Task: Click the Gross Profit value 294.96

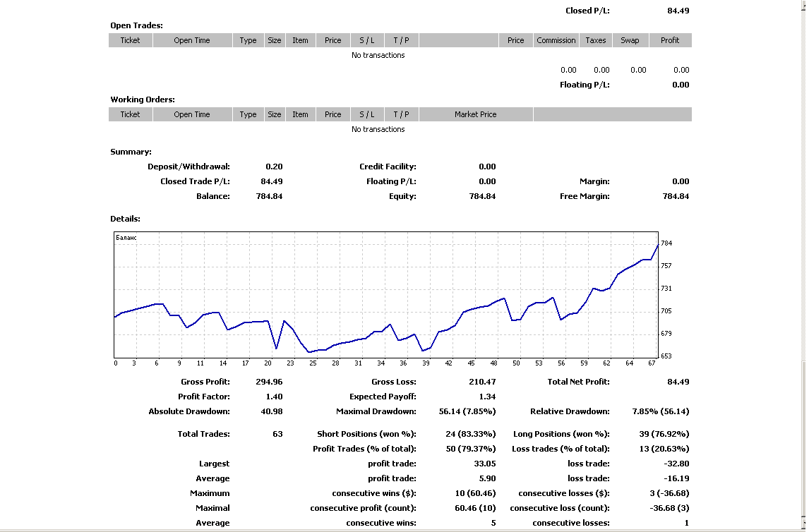Action: (270, 382)
